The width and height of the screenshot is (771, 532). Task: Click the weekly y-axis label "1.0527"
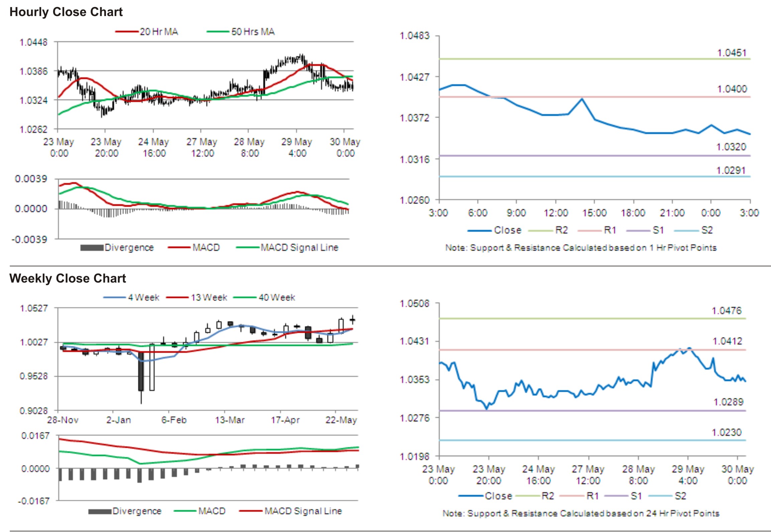[34, 308]
